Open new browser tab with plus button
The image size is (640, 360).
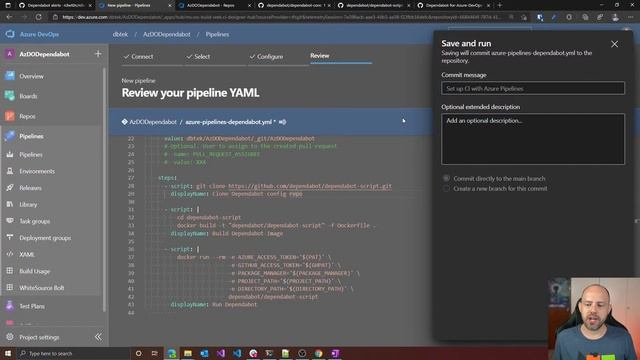[x=500, y=5]
